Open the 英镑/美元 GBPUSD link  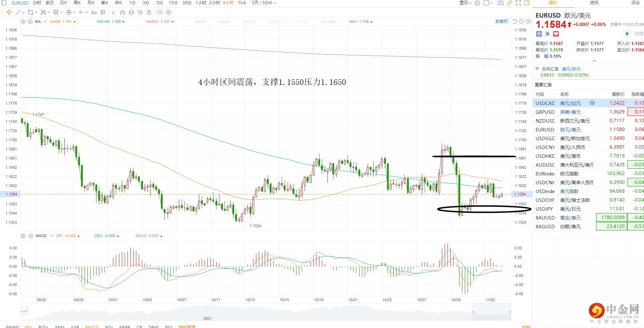[570, 112]
